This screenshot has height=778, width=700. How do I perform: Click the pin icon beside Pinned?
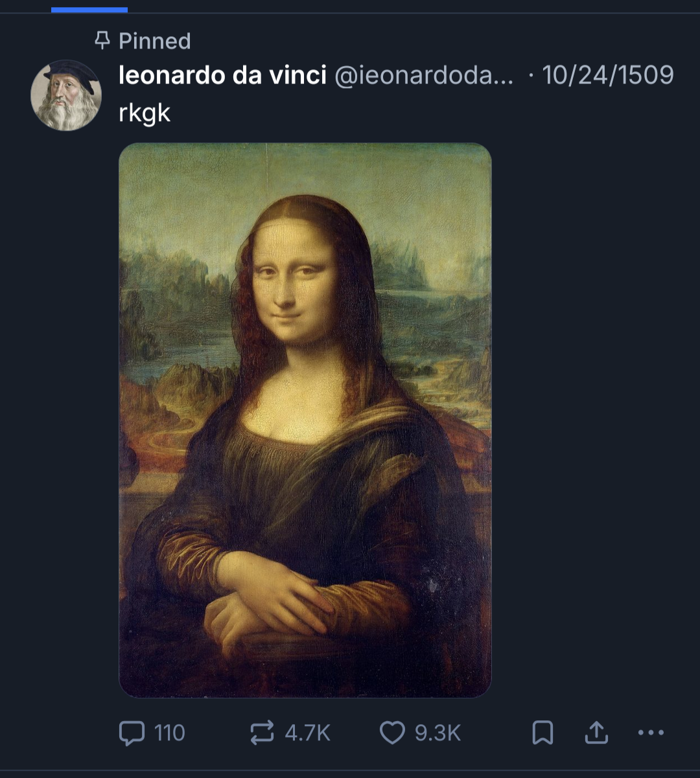(102, 41)
